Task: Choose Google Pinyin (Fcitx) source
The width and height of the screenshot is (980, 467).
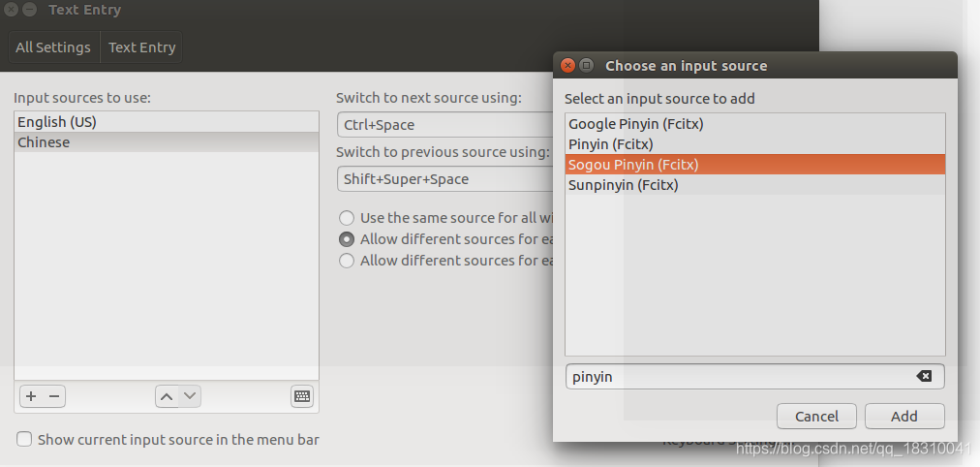Action: [755, 124]
